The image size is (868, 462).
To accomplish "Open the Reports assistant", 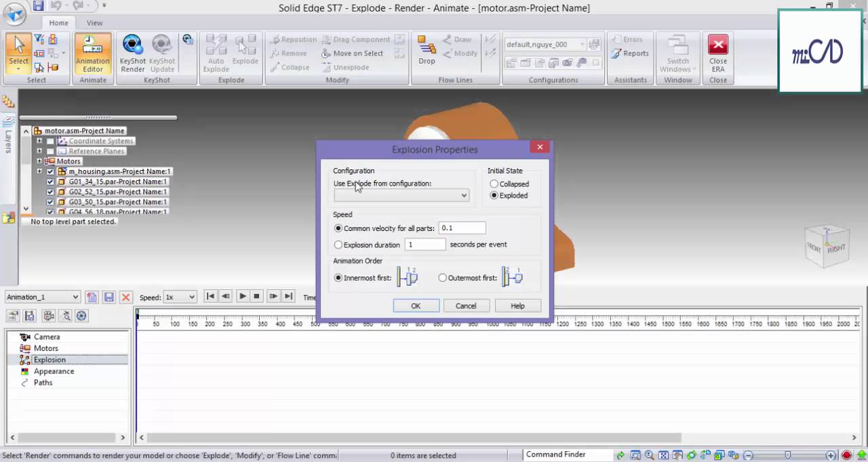I will [x=630, y=54].
